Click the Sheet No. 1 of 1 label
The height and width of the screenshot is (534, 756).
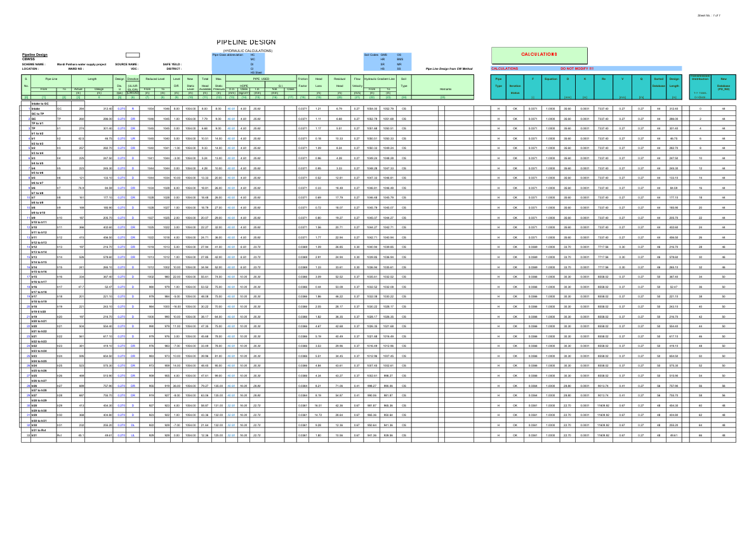(709, 15)
